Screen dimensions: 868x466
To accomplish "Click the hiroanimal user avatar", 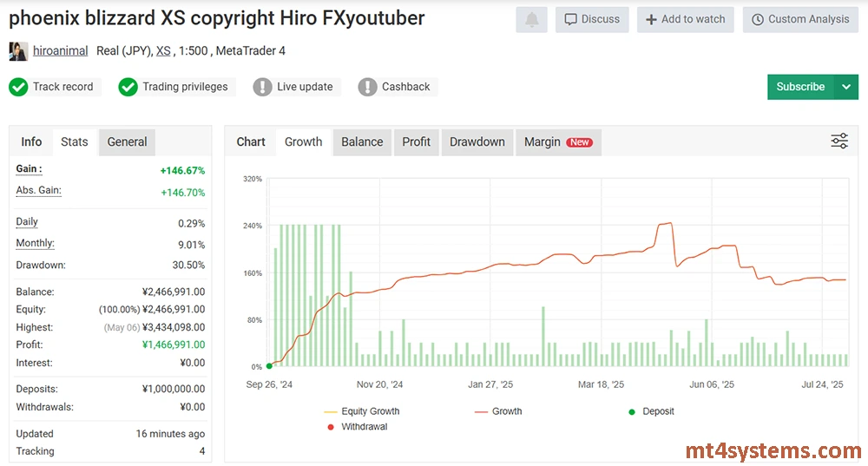I will [x=18, y=51].
